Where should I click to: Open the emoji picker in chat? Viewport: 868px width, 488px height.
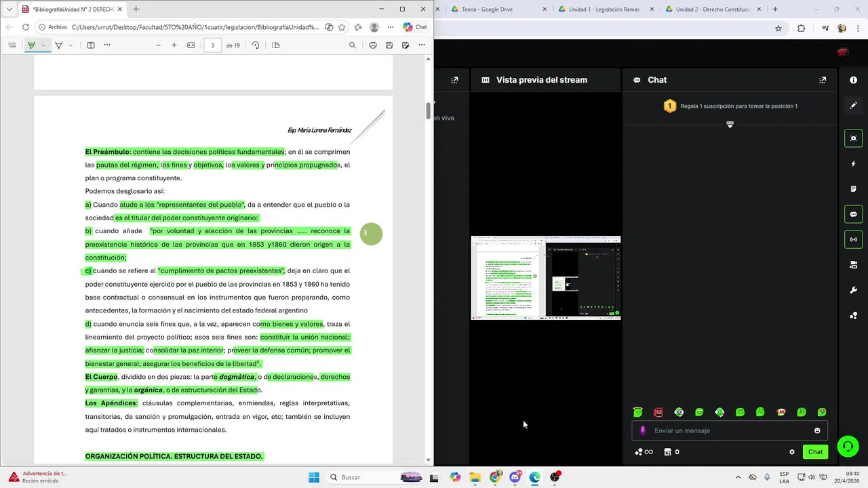pos(817,430)
